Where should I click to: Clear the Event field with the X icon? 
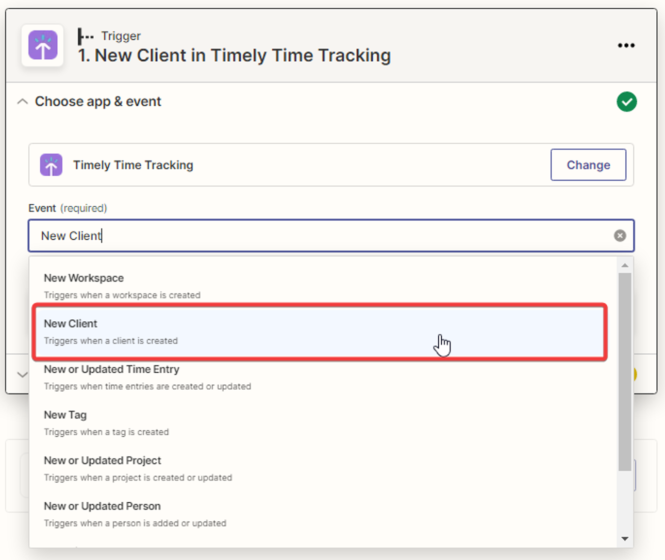(x=620, y=235)
